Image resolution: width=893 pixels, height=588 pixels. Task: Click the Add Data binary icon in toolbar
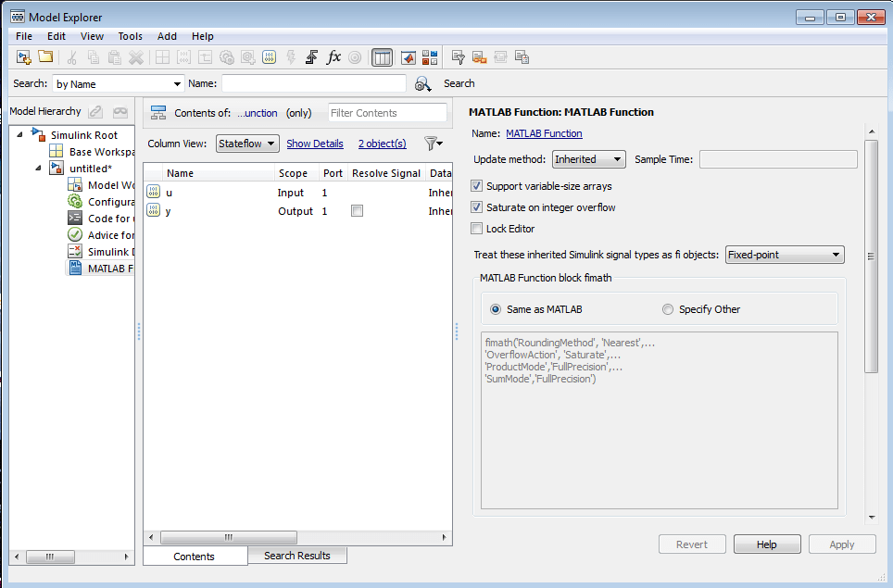[x=269, y=57]
